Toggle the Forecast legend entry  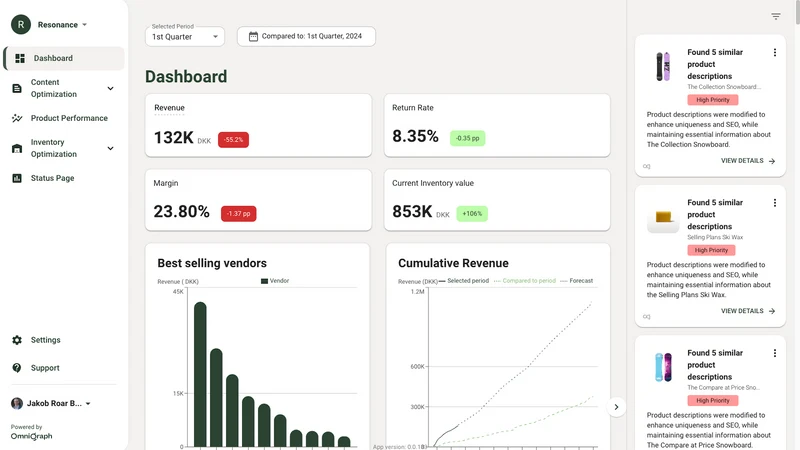[x=577, y=281]
